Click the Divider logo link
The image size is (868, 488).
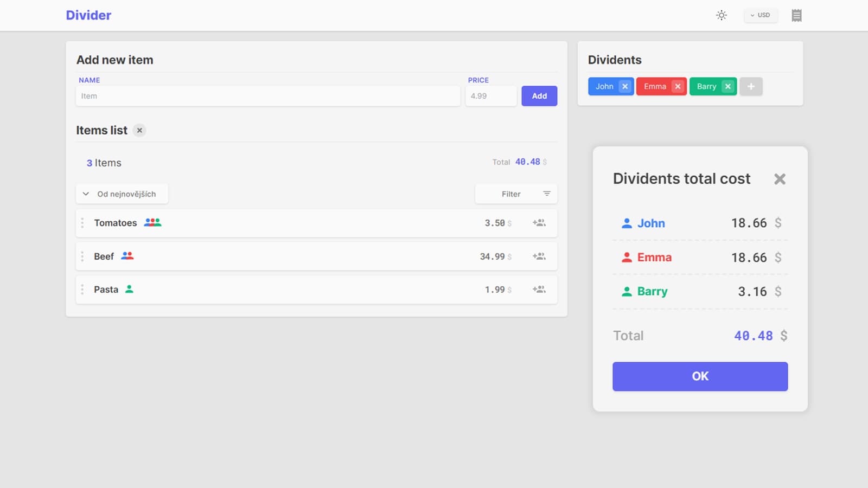(x=88, y=15)
